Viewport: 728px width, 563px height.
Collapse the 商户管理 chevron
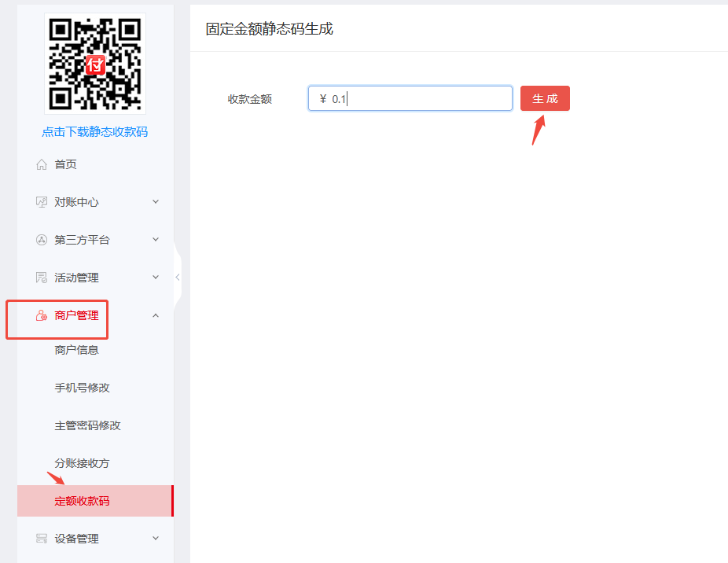click(156, 315)
